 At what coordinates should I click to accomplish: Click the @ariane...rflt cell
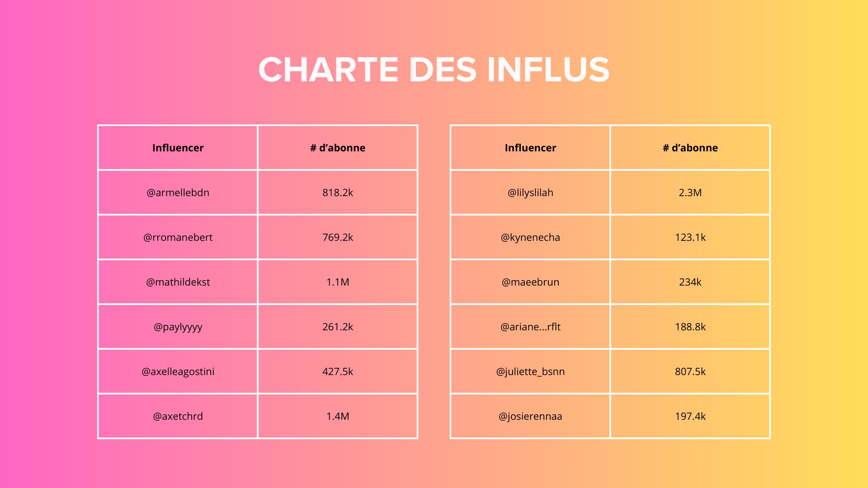[530, 327]
